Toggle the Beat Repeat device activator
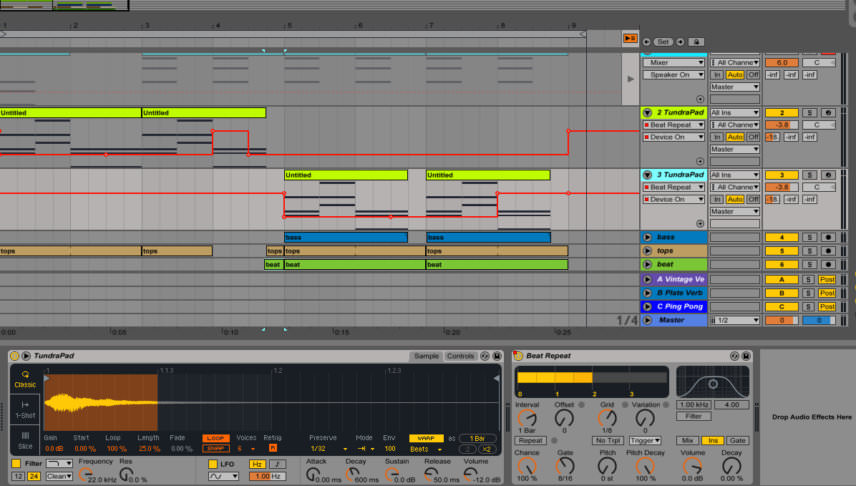Viewport: 856px width, 486px height. (x=518, y=356)
